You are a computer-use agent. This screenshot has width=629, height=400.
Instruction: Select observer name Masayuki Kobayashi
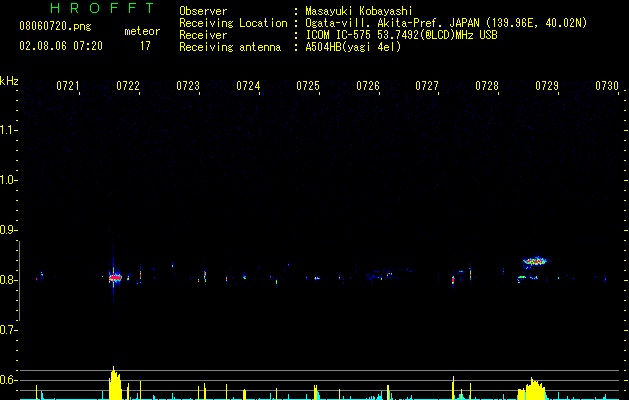pos(359,11)
